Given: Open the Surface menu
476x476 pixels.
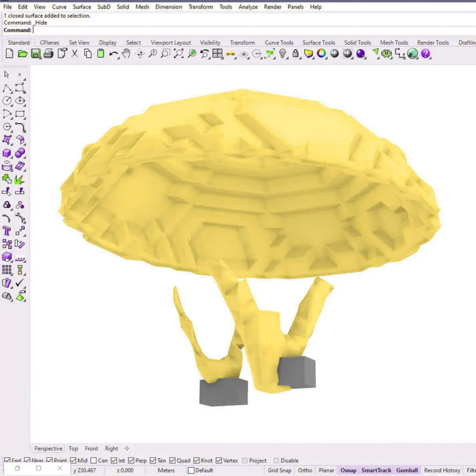Looking at the screenshot, I should point(82,7).
